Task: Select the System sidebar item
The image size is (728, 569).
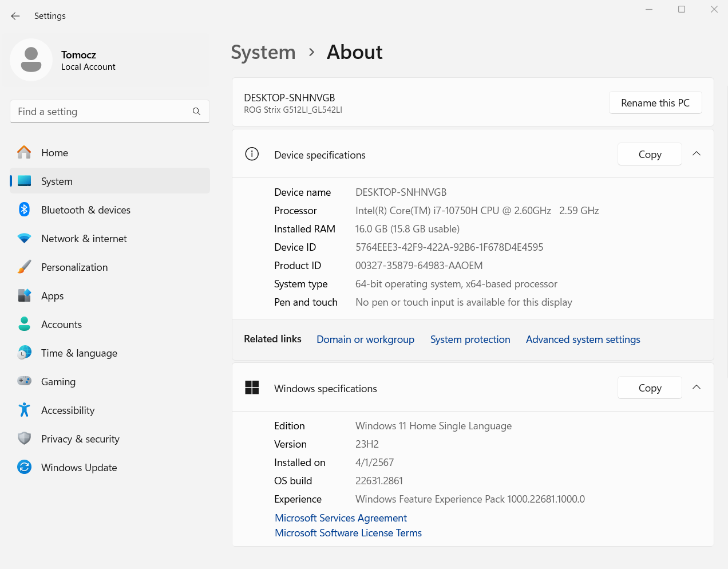Action: [x=110, y=181]
